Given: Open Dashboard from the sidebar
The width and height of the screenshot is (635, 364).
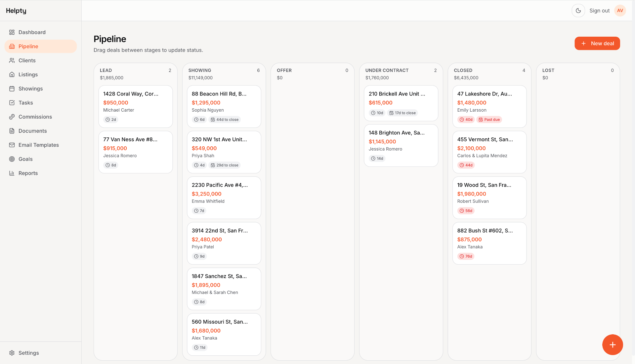Looking at the screenshot, I should (x=41, y=32).
